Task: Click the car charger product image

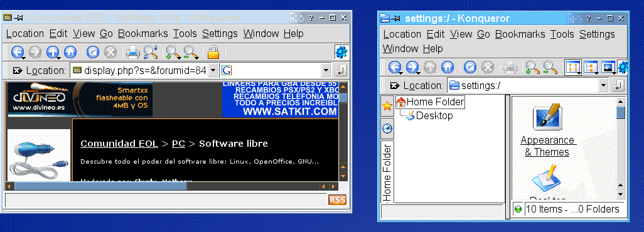Action: (39, 156)
